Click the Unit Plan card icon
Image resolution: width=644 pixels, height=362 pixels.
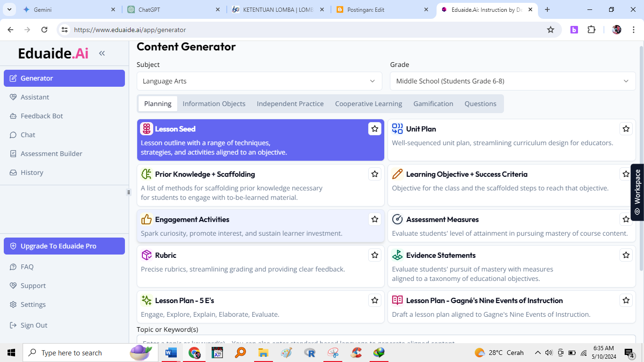397,129
